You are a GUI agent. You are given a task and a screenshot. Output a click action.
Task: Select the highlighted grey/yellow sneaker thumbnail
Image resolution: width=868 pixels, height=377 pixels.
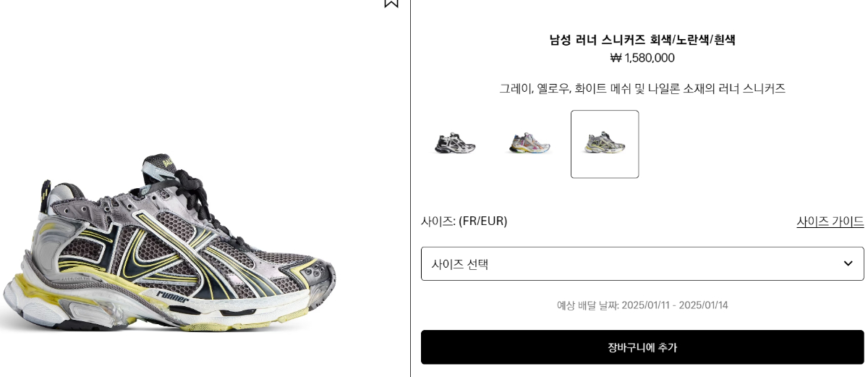[605, 144]
